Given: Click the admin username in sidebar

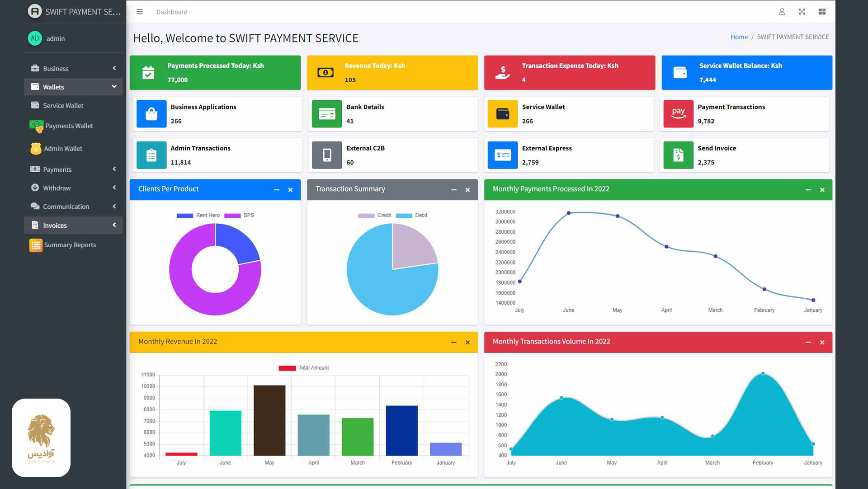Looking at the screenshot, I should (56, 38).
